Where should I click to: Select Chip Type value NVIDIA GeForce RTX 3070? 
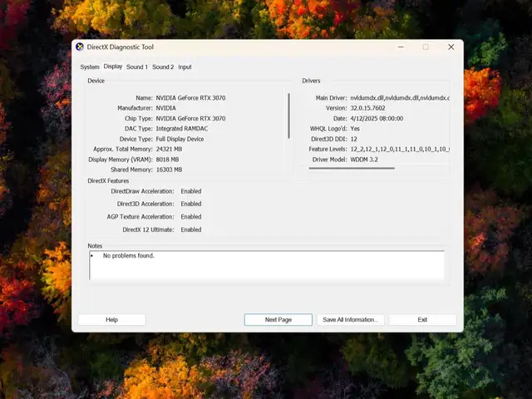[190, 118]
